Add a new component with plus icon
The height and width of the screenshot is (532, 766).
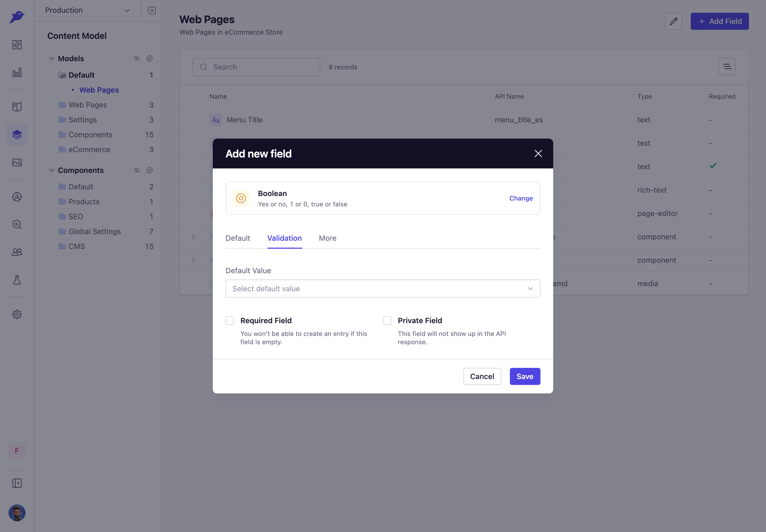[149, 170]
